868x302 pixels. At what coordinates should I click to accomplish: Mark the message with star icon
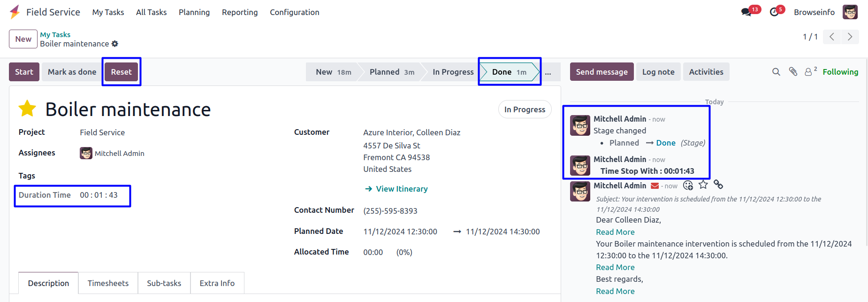[x=703, y=185]
